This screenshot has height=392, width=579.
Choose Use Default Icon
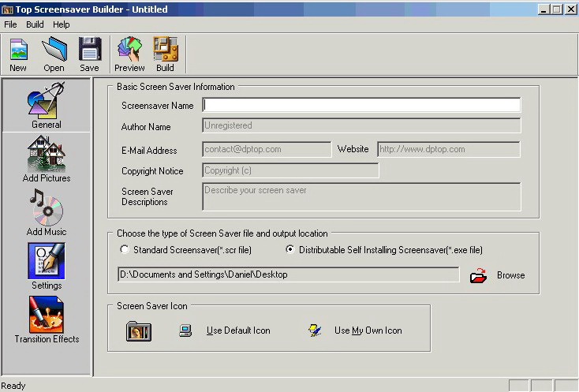pyautogui.click(x=238, y=330)
